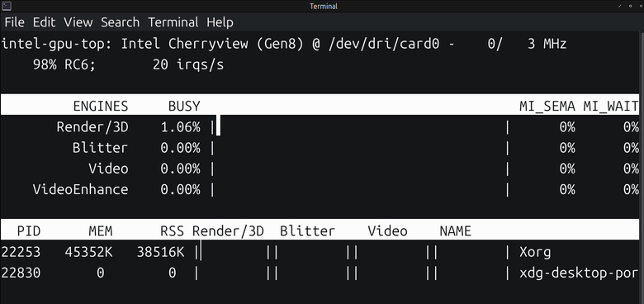The height and width of the screenshot is (304, 644).
Task: Click the MI_SEMA column header
Action: pyautogui.click(x=547, y=107)
